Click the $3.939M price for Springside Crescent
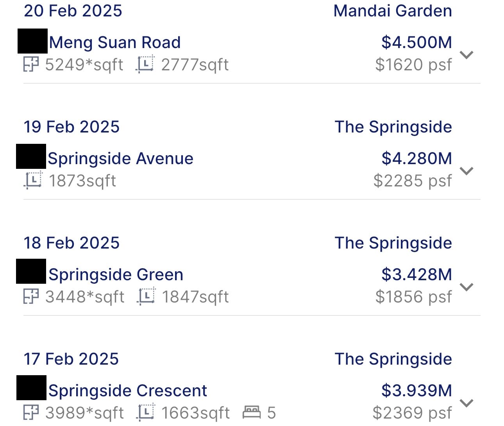504x426 pixels. (416, 390)
